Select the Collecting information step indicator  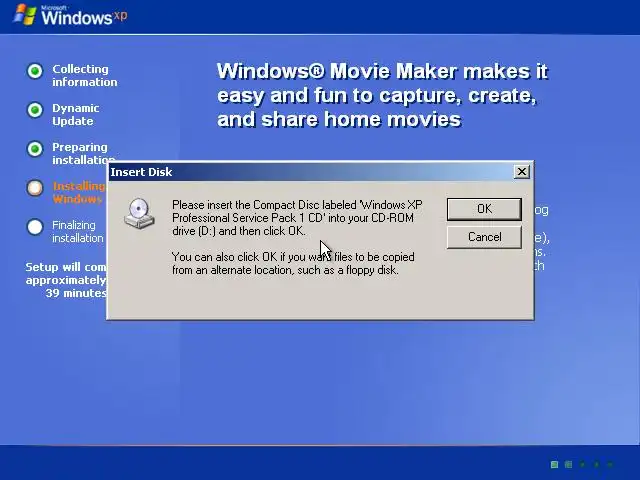(35, 71)
